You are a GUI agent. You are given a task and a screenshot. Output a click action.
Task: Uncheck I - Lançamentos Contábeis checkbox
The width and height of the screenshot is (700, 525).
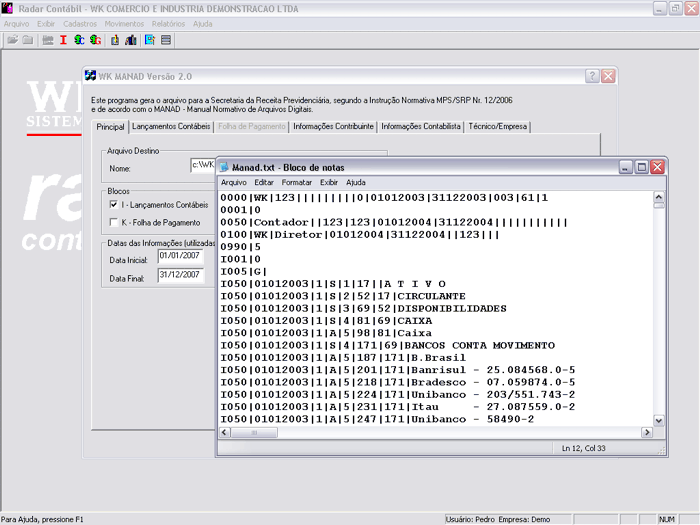(x=114, y=204)
